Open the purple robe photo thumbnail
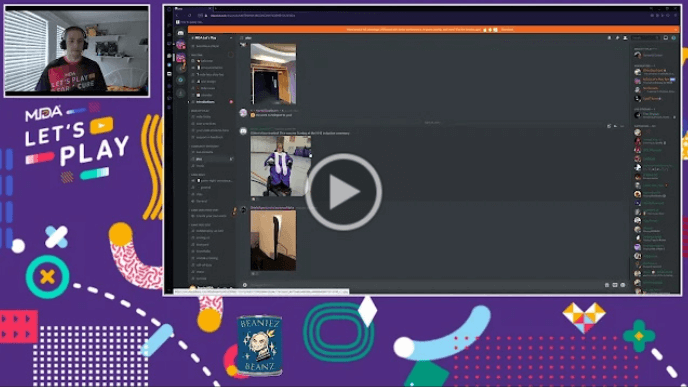688x387 pixels. coord(280,166)
